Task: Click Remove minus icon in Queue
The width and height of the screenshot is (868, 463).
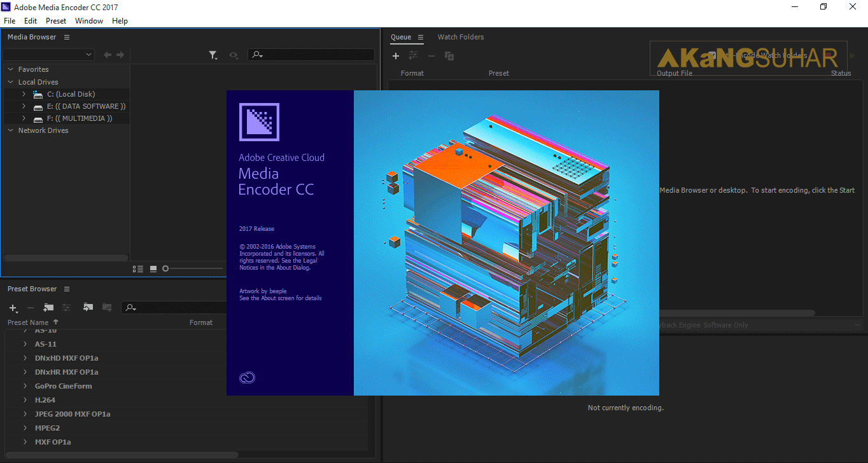Action: 431,56
